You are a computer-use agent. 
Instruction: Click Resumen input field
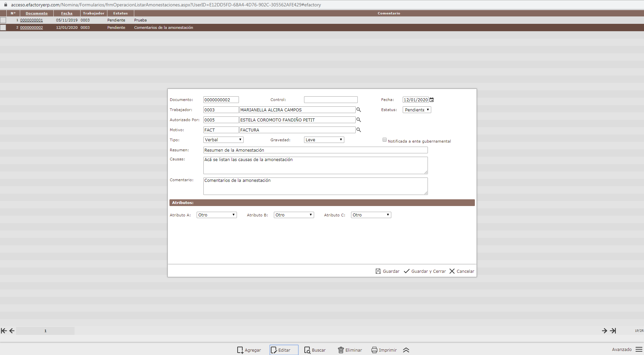pyautogui.click(x=315, y=150)
